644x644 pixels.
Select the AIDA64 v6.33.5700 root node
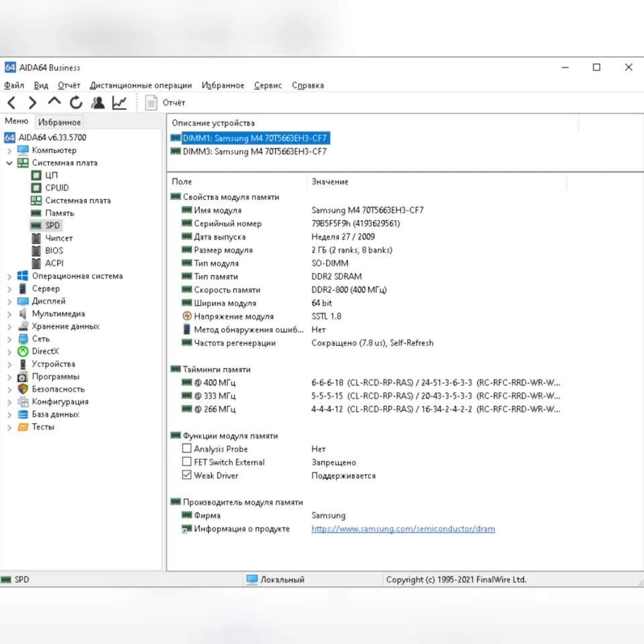(x=52, y=138)
